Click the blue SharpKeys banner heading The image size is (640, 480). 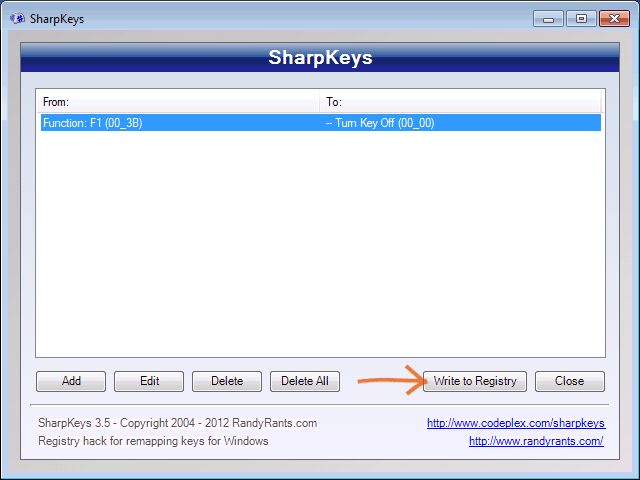[320, 58]
